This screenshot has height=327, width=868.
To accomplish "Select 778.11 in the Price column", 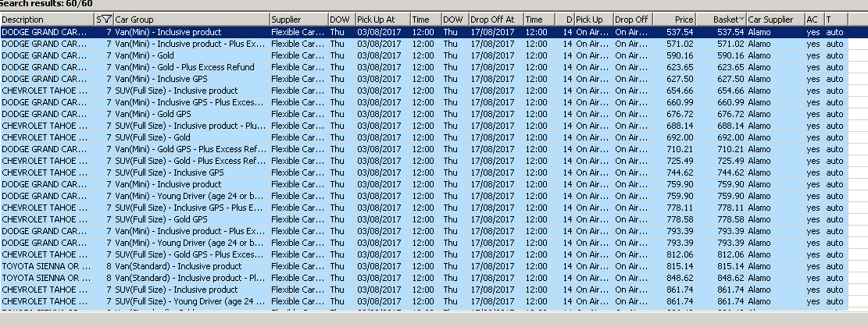I will [674, 208].
